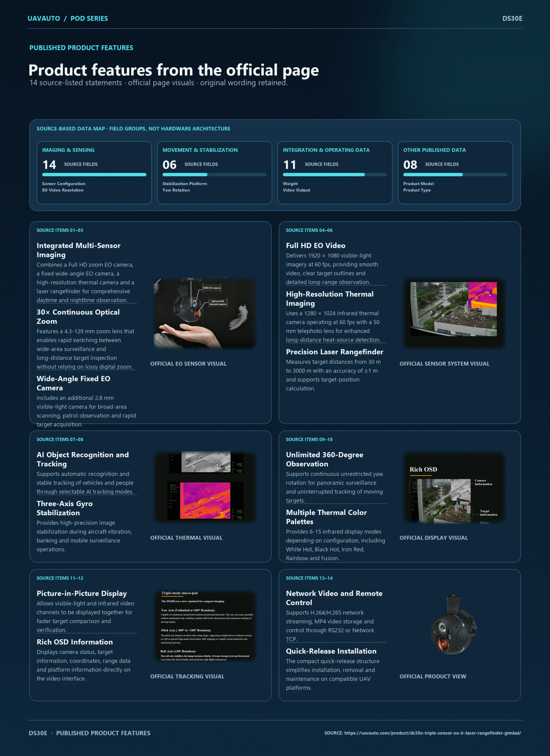
Task: Click the Precision Laser Rangefinder heading
Action: 334,352
